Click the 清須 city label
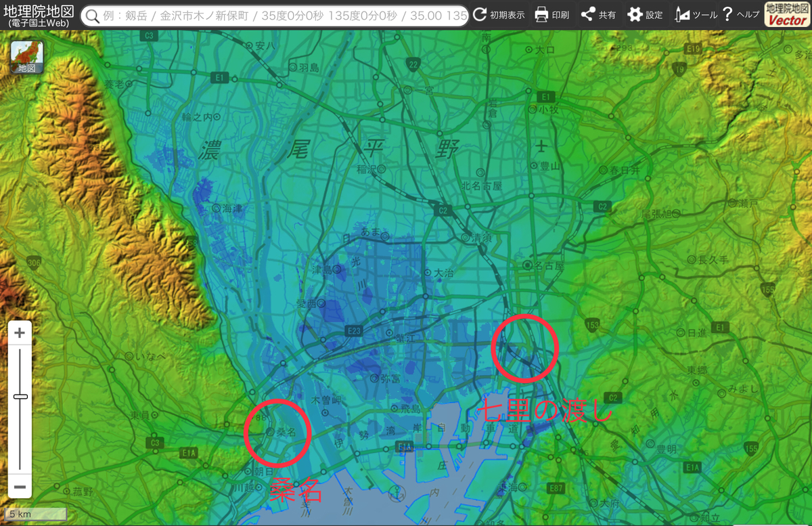The width and height of the screenshot is (812, 526). [x=482, y=238]
